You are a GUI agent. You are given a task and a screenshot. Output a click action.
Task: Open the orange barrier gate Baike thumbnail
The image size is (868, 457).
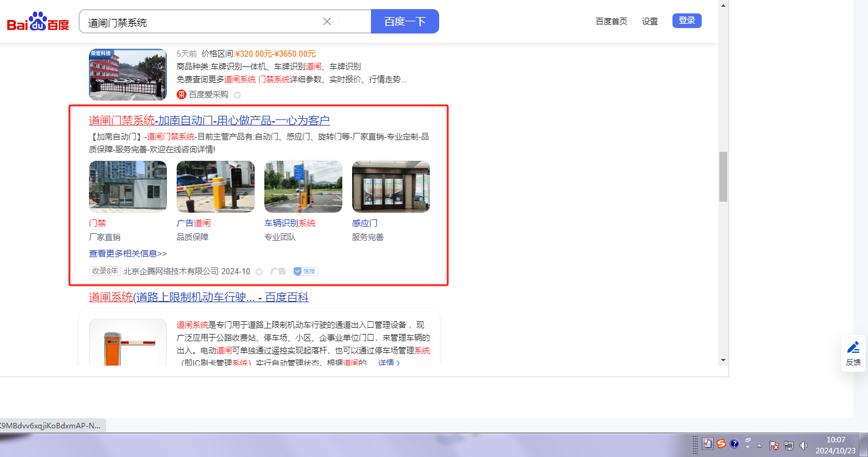coord(128,342)
